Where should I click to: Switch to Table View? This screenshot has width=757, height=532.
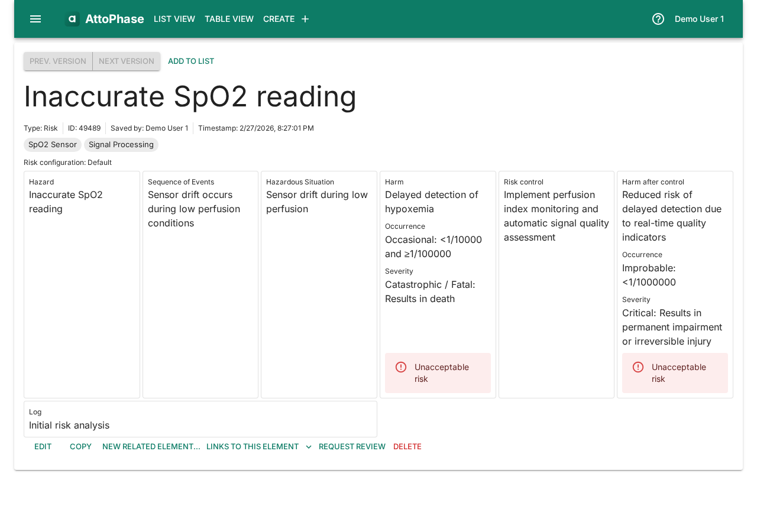click(x=229, y=19)
